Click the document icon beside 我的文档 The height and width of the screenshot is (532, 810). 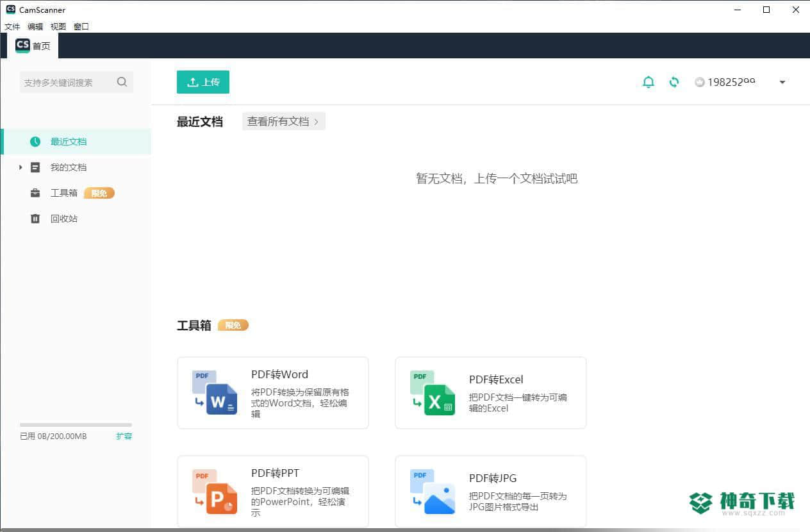pyautogui.click(x=35, y=167)
